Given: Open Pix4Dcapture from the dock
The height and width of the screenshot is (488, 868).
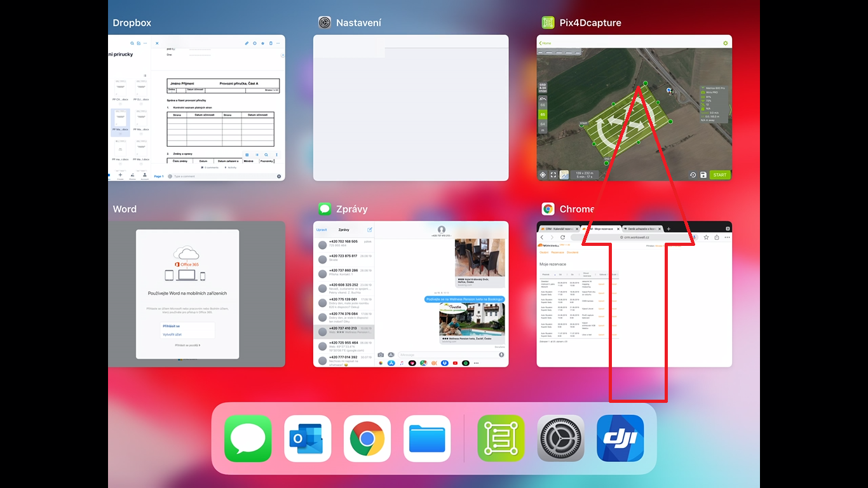Looking at the screenshot, I should [x=501, y=438].
